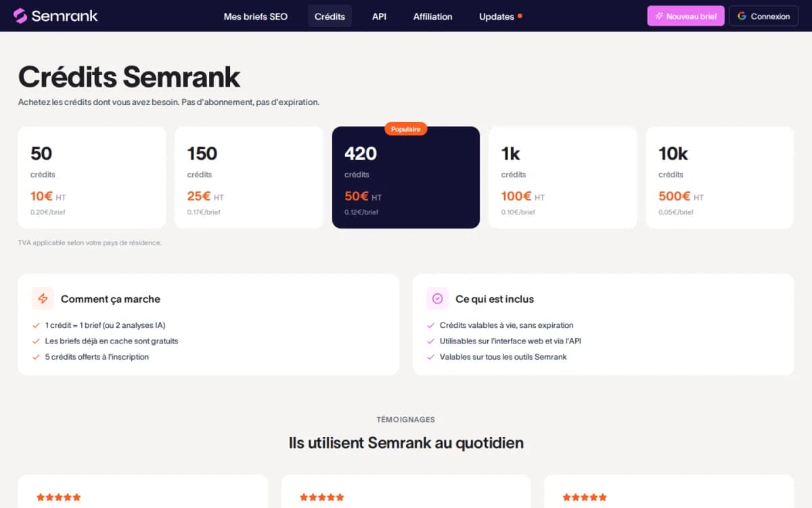Viewport: 812px width, 508px height.
Task: Click checkmark beside Utilisables sur l'interface web
Action: point(430,341)
